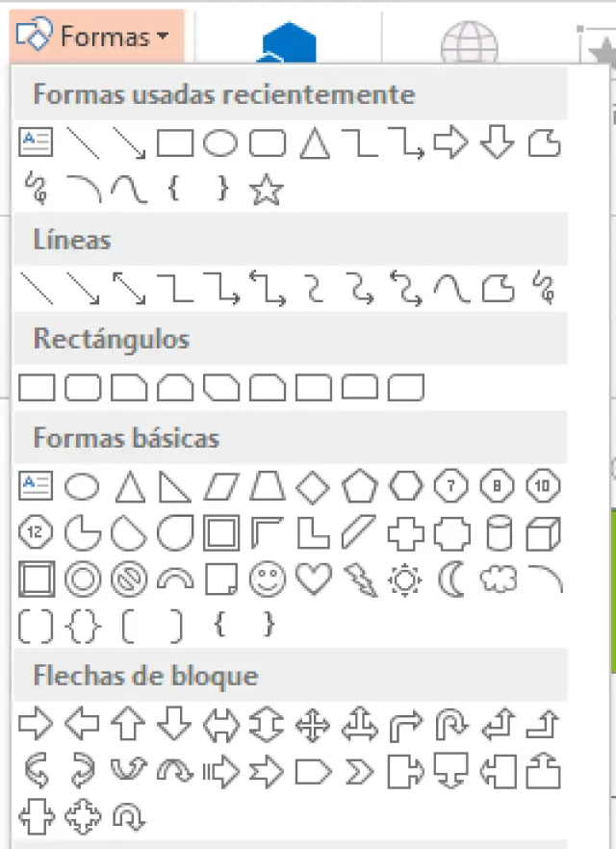Pick the lightning bolt shape

pos(360,579)
